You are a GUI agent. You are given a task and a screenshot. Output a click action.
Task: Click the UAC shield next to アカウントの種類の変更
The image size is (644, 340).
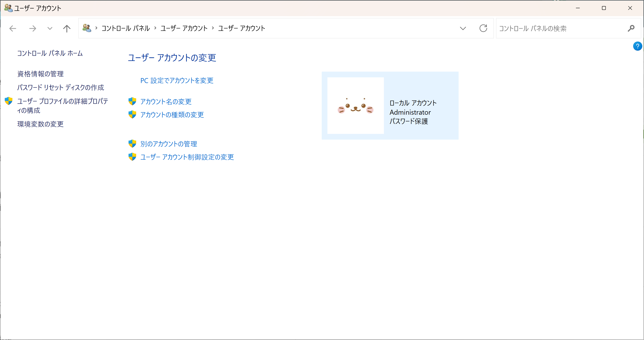(132, 115)
